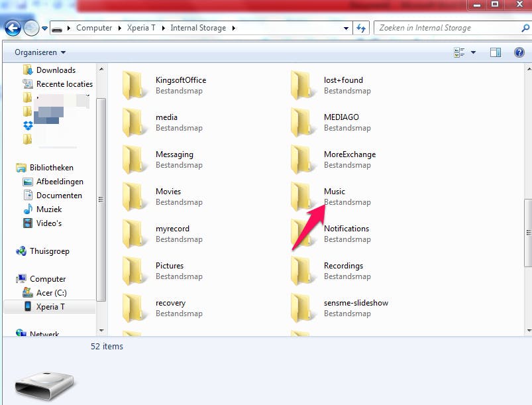Click the Forward navigation arrow button
Image resolution: width=532 pixels, height=405 pixels.
[x=31, y=29]
